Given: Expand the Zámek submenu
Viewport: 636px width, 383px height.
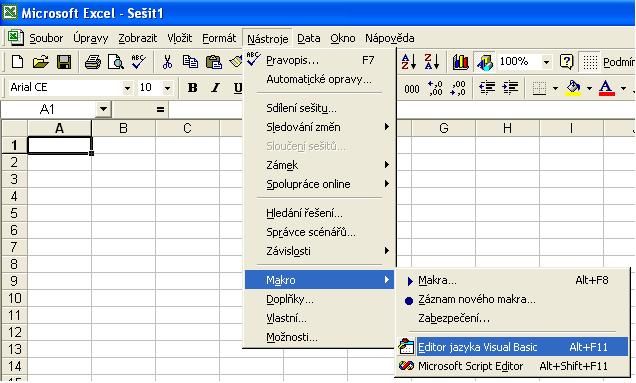Looking at the screenshot, I should 319,165.
